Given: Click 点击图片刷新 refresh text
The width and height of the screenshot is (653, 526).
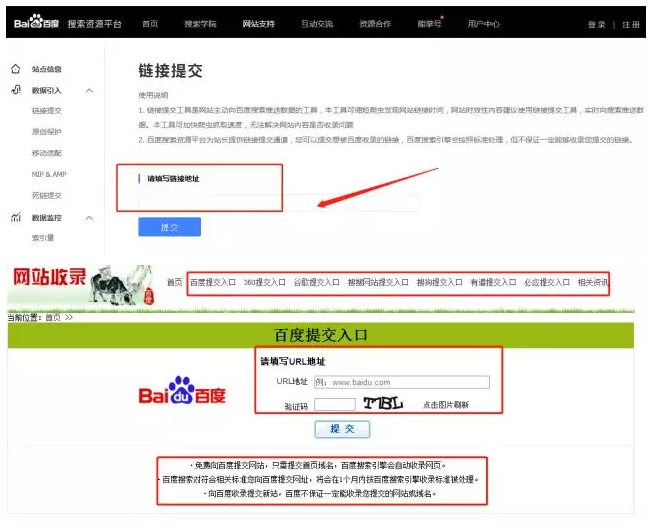Looking at the screenshot, I should point(446,405).
